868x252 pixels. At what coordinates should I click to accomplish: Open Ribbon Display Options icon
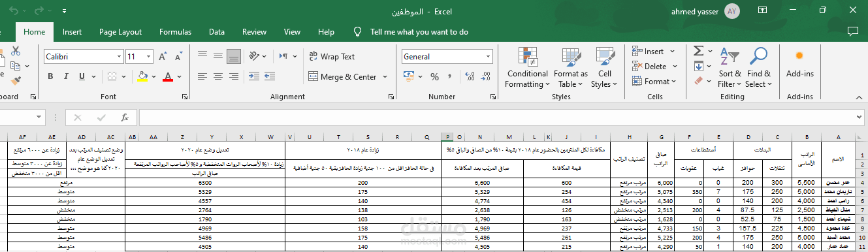click(763, 11)
